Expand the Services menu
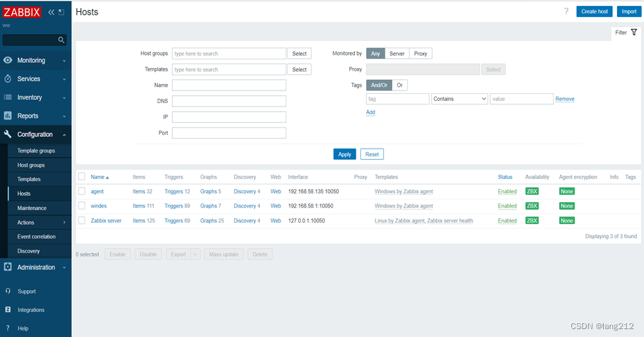The height and width of the screenshot is (337, 644). click(64, 79)
